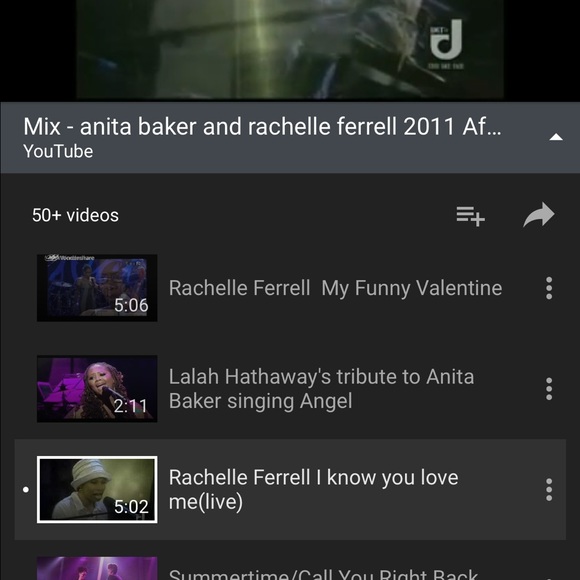
Task: Tap the Mix - anita baker playlist title
Action: (x=262, y=127)
